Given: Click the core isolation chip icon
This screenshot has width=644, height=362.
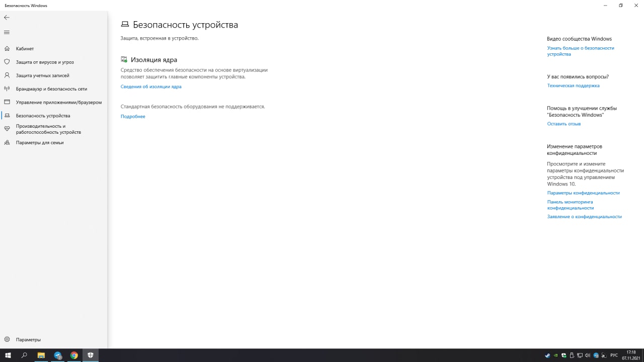Looking at the screenshot, I should coord(124,59).
